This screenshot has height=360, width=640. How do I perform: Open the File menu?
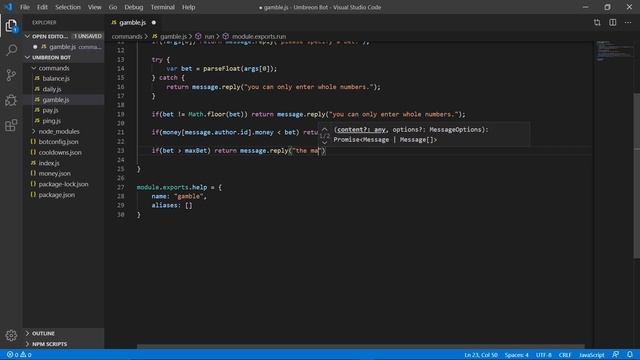click(x=24, y=7)
